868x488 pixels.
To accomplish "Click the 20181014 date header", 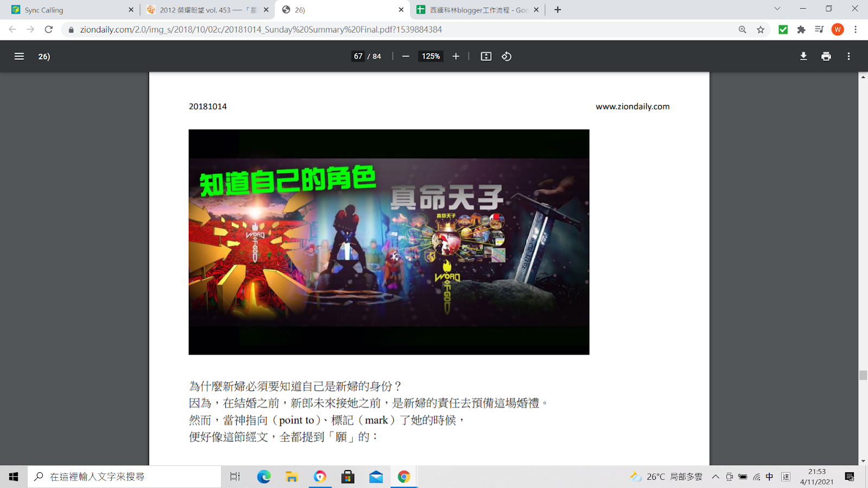I will click(208, 107).
